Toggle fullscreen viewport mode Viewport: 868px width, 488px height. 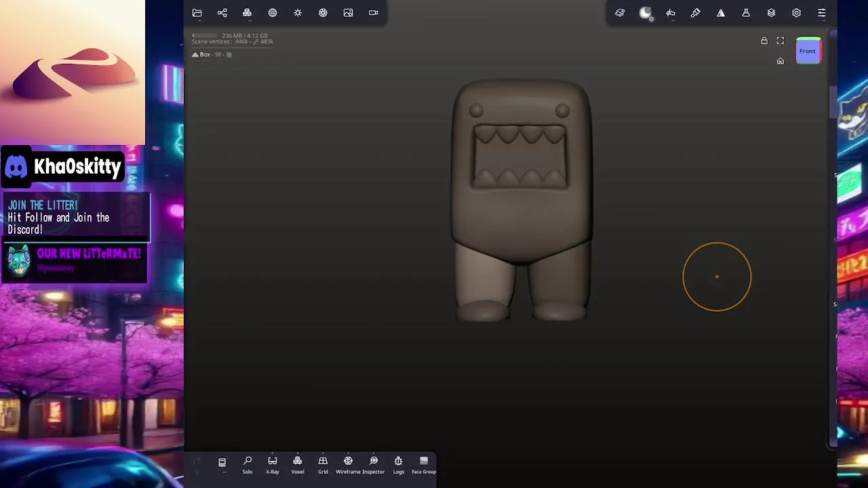(x=781, y=41)
